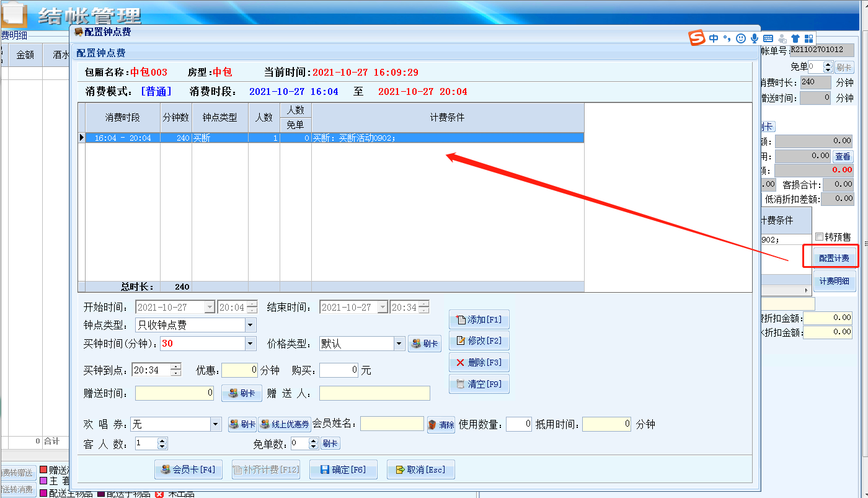Screen dimensions: 868x498
Task: Click the 配置计费 button in 结帐管理
Action: pyautogui.click(x=834, y=258)
